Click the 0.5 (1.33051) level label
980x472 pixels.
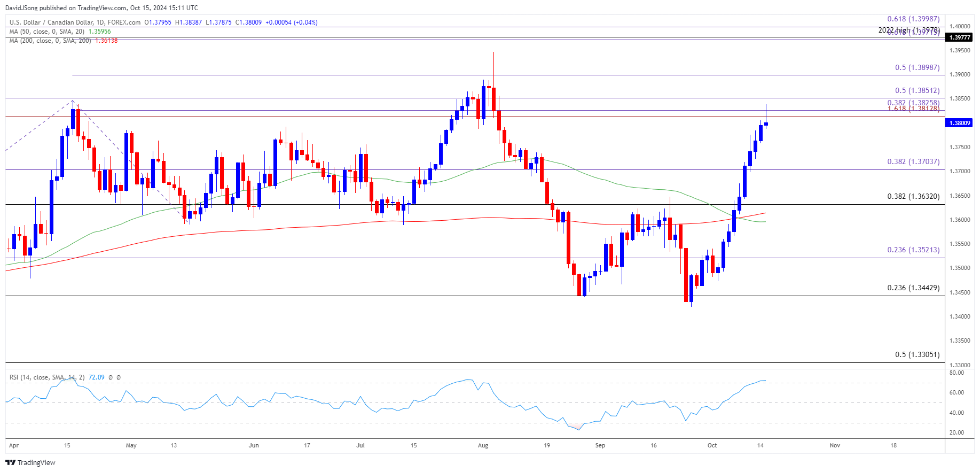pyautogui.click(x=917, y=354)
